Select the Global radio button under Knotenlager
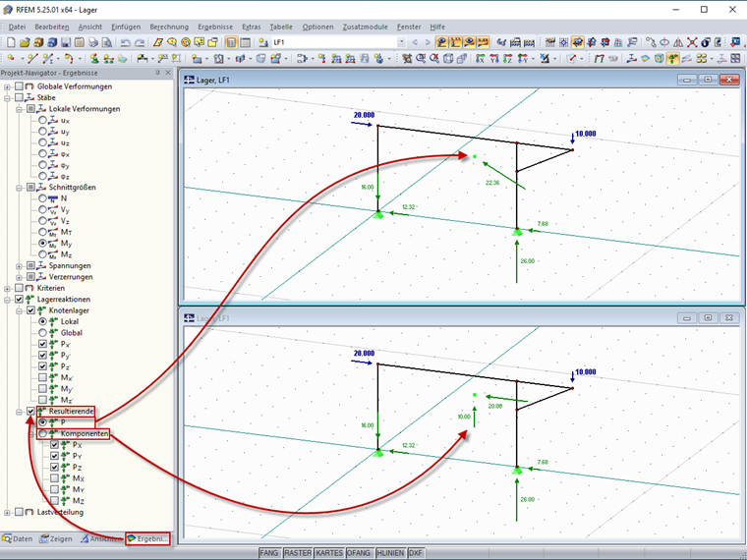 tap(42, 333)
